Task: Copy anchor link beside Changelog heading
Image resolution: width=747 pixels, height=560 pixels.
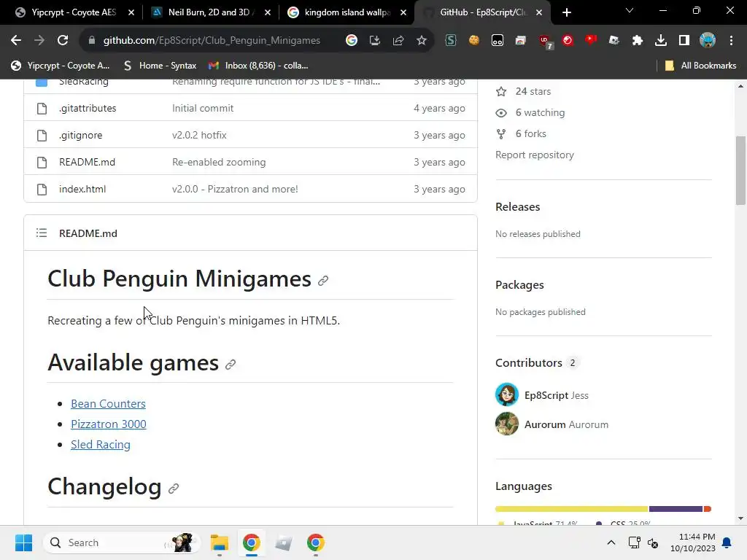Action: pos(174,488)
